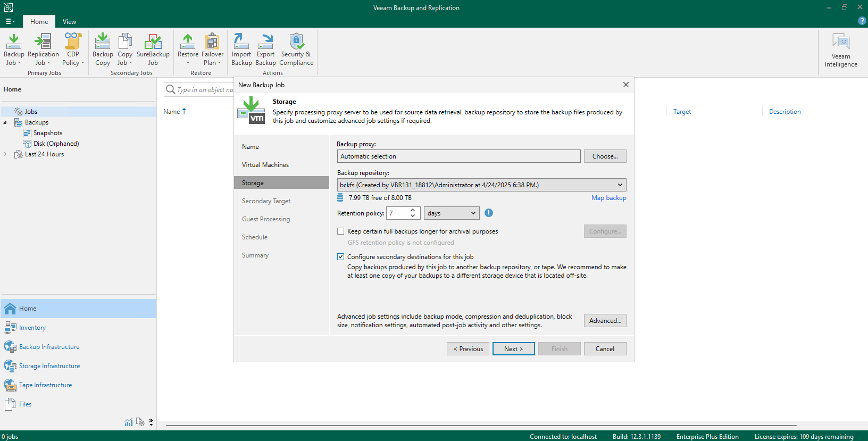
Task: Click the Tape Infrastructure view icon
Action: click(x=10, y=385)
